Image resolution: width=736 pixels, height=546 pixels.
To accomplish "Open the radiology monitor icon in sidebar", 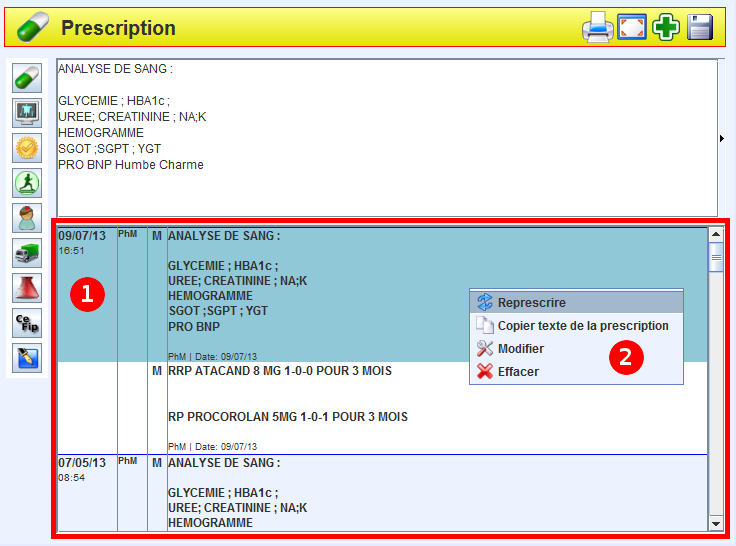I will click(26, 113).
